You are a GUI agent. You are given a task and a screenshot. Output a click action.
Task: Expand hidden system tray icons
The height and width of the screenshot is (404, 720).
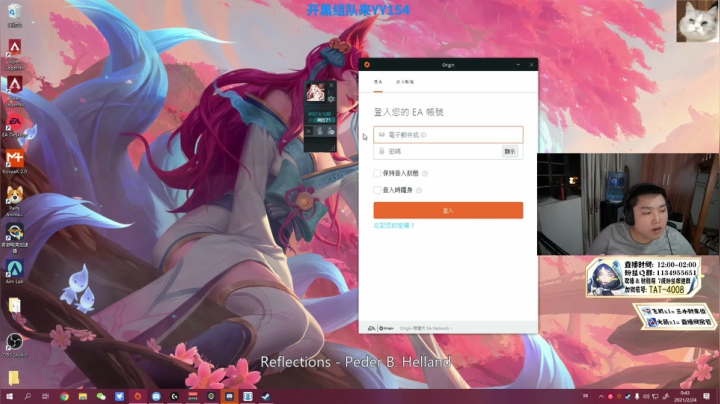coord(601,396)
